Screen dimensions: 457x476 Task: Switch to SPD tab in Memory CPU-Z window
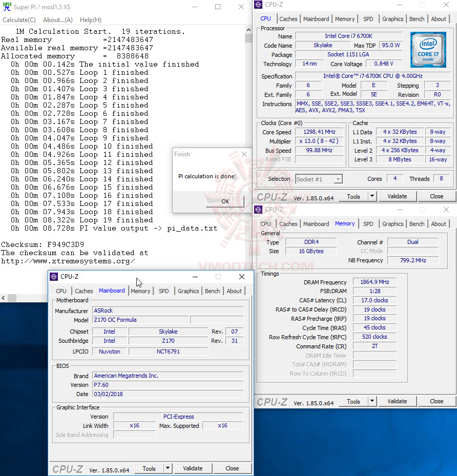click(368, 224)
